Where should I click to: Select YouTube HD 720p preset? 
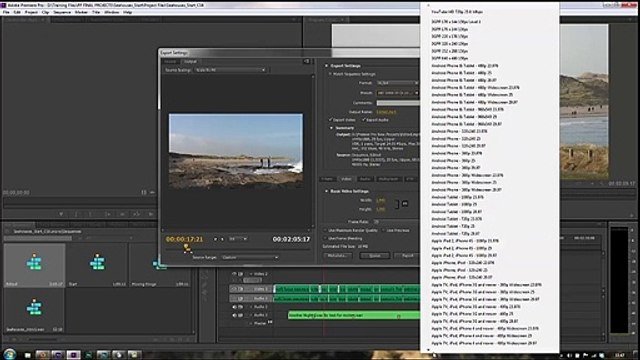[x=457, y=12]
